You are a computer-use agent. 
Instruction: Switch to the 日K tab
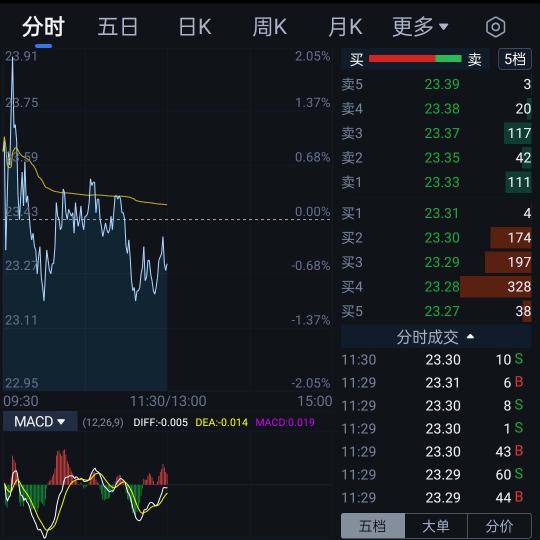pos(195,27)
